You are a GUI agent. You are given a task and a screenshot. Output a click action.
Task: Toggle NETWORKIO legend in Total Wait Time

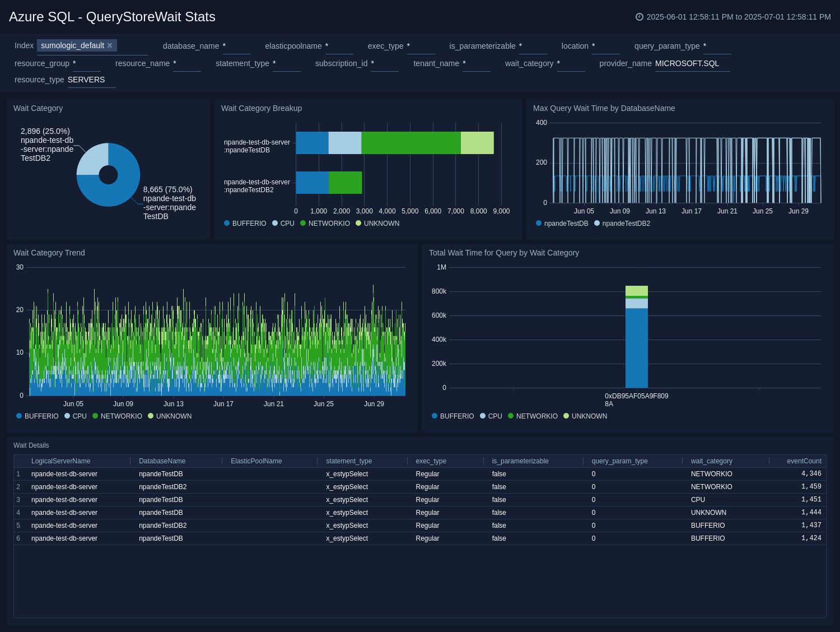pos(533,416)
